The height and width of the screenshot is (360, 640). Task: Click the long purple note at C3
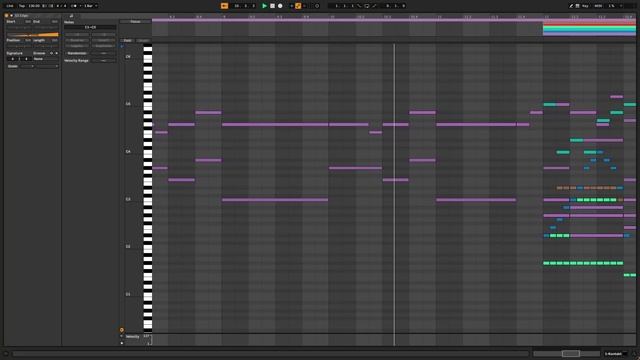[x=275, y=200]
